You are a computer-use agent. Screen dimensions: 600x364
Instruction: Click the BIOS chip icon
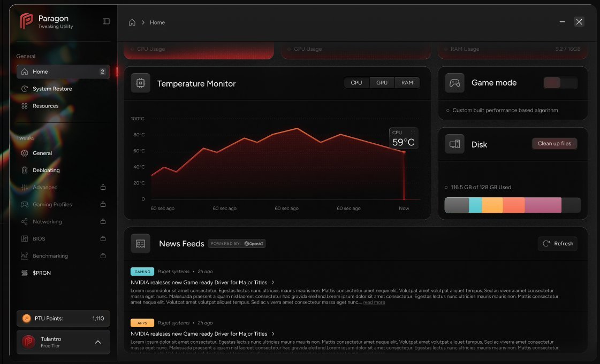tap(25, 239)
